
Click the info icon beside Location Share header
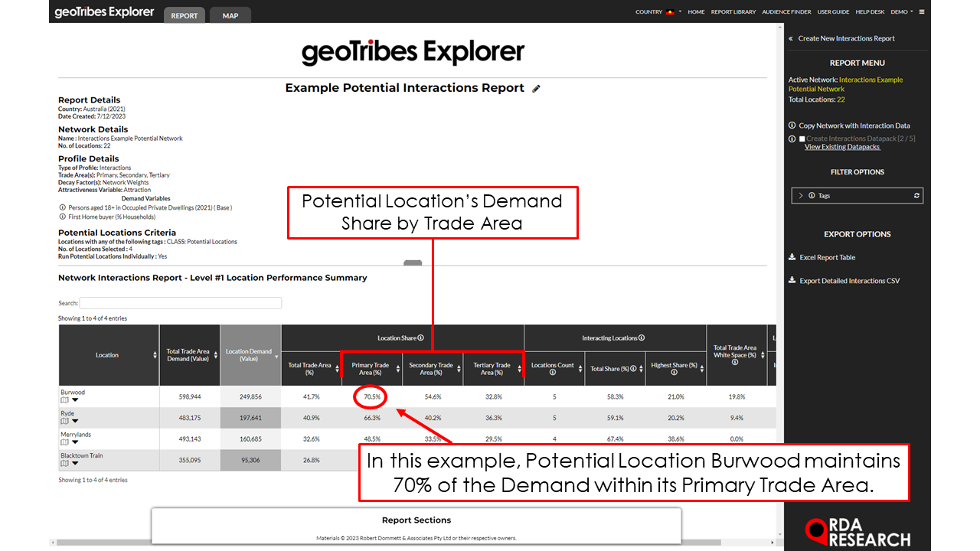421,337
